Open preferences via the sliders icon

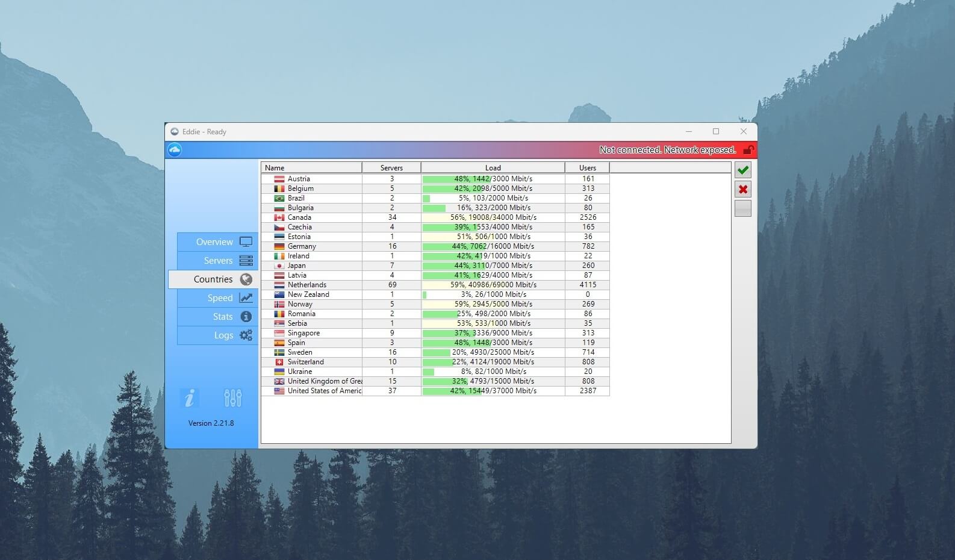(x=232, y=397)
